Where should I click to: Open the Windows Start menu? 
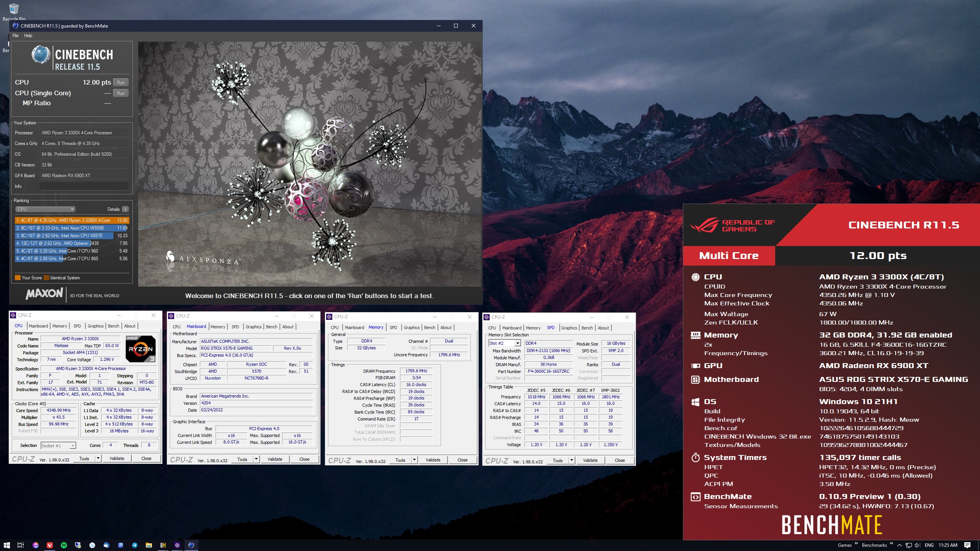tap(7, 545)
